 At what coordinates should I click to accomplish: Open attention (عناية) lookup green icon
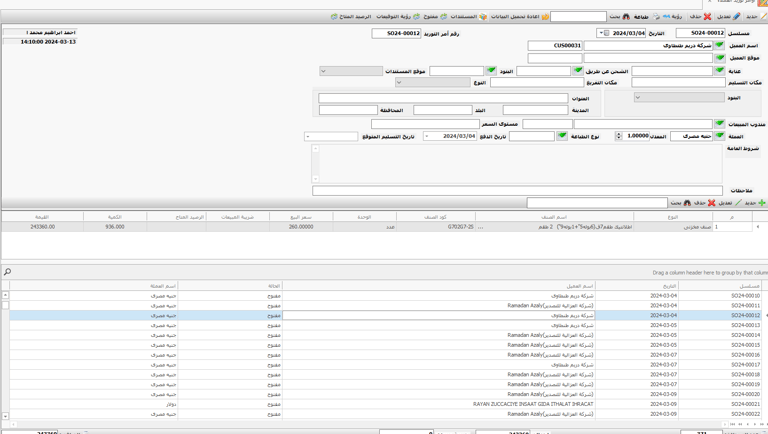click(x=719, y=71)
